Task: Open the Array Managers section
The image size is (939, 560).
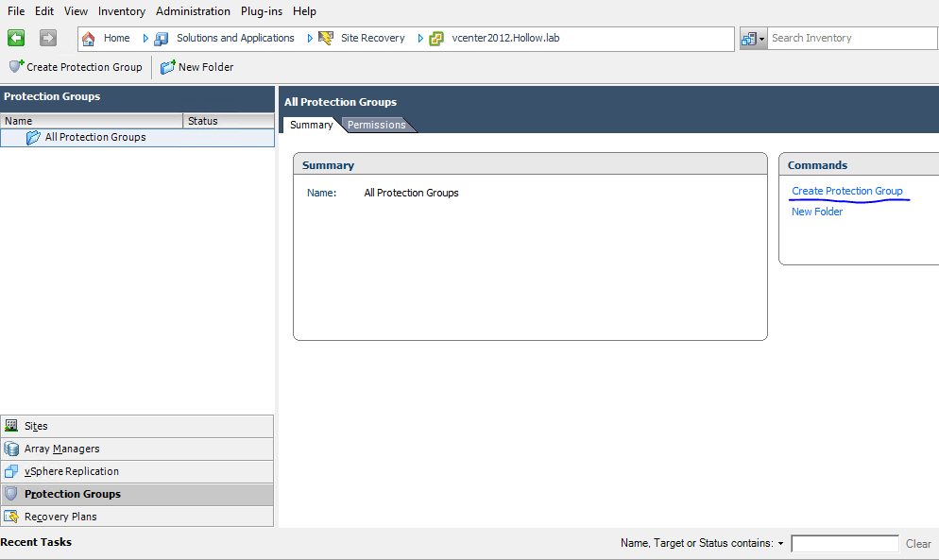Action: coord(137,449)
